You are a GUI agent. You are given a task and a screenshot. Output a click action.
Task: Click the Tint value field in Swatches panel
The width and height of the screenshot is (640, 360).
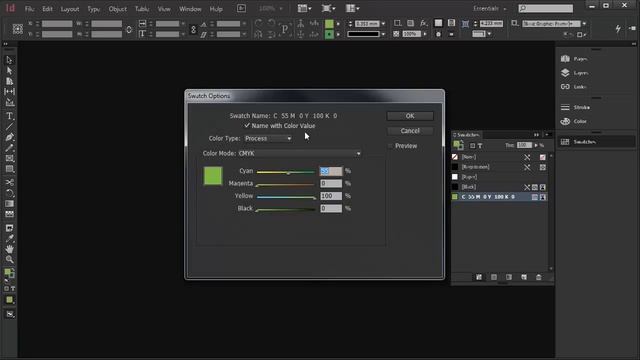pos(524,145)
